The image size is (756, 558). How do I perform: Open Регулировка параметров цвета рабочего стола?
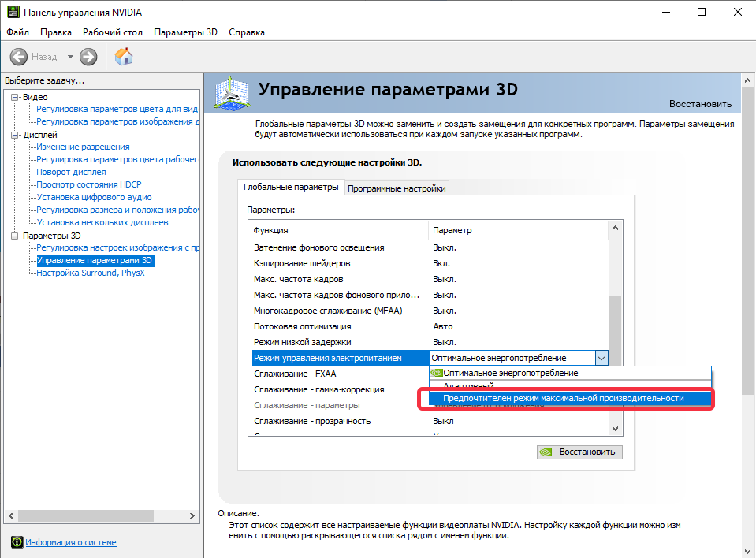117,159
